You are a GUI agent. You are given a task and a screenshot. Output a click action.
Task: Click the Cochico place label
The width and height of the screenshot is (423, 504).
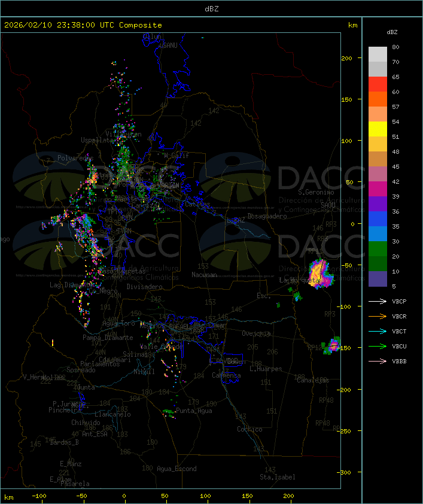(x=249, y=429)
